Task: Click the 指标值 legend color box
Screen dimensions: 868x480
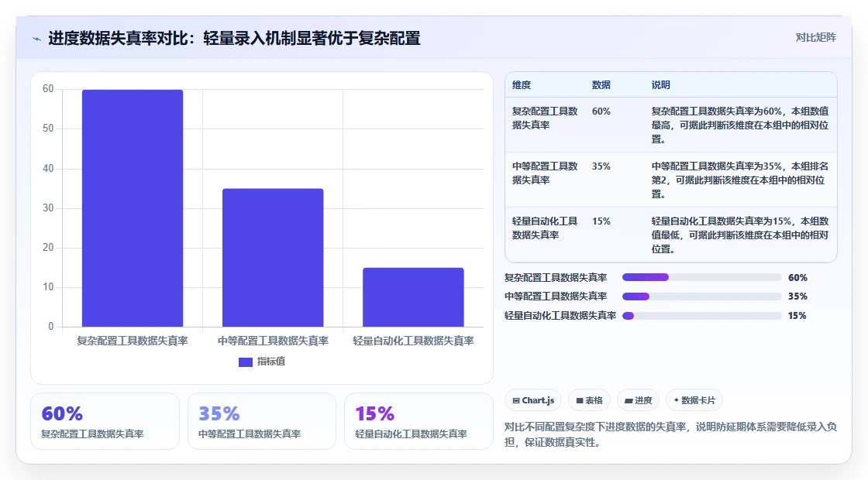Action: point(245,362)
